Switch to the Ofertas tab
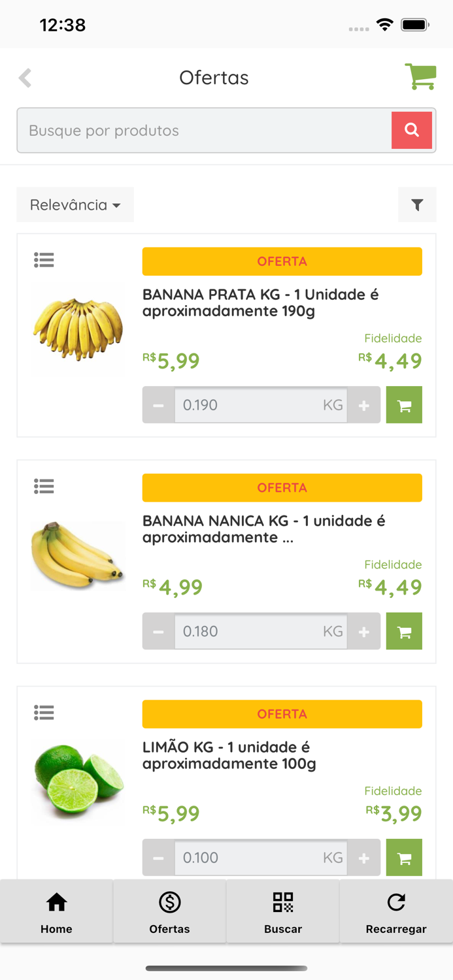The height and width of the screenshot is (980, 453). point(169,911)
